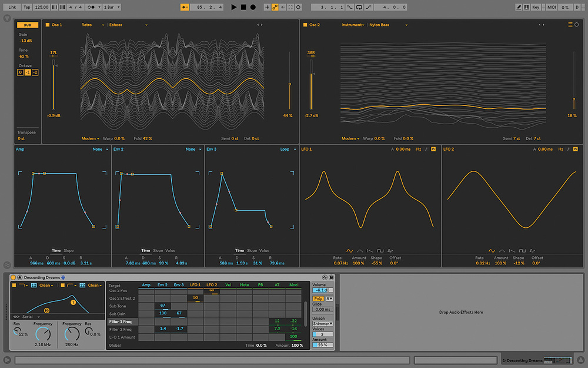The width and height of the screenshot is (588, 368).
Task: Select the square waveform for LFO 2
Action: coord(522,251)
